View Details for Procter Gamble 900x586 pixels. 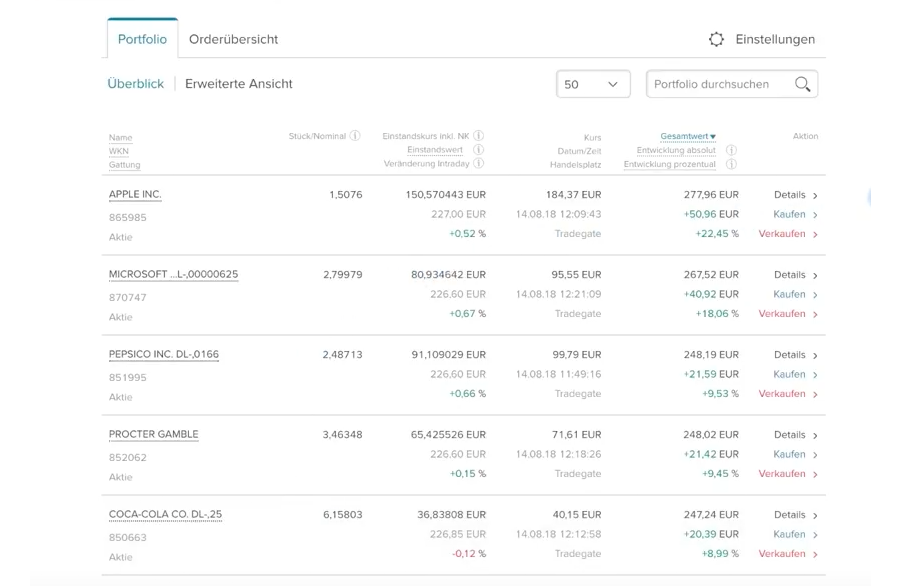point(796,435)
